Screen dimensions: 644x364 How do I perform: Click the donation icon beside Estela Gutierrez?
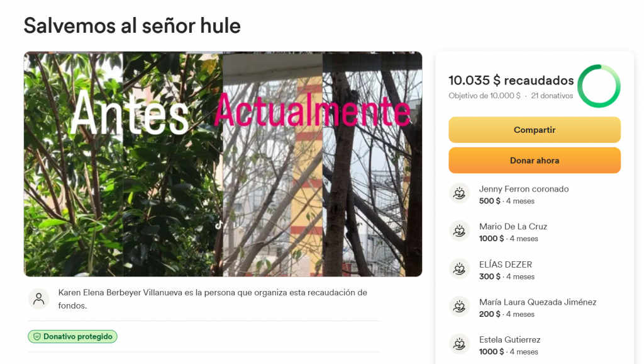click(x=459, y=344)
